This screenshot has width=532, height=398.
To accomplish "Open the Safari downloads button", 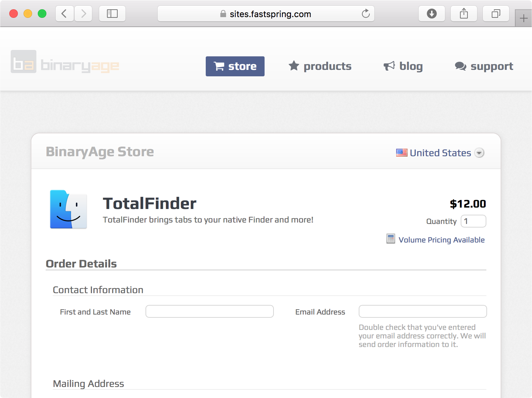I will pyautogui.click(x=432, y=14).
